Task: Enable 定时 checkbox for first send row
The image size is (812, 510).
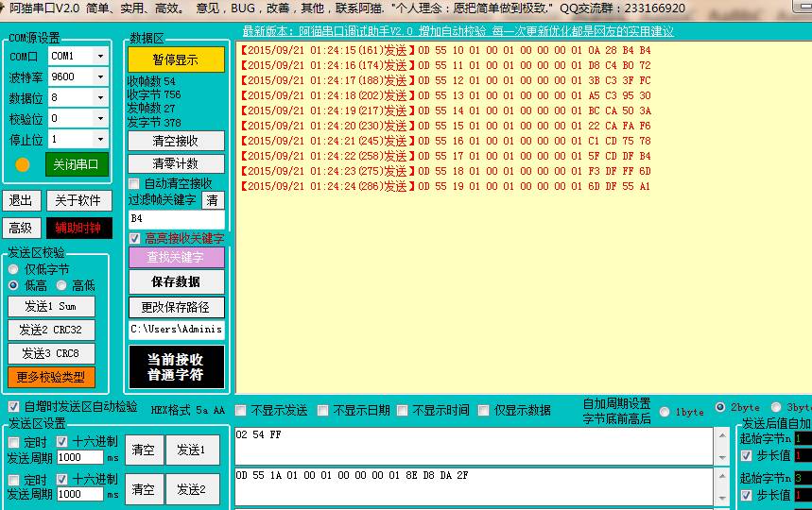Action: (14, 442)
